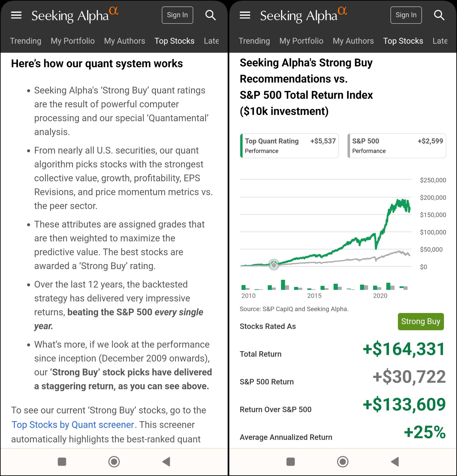
Task: Select Top Stocks tab in right screen
Action: pyautogui.click(x=403, y=41)
